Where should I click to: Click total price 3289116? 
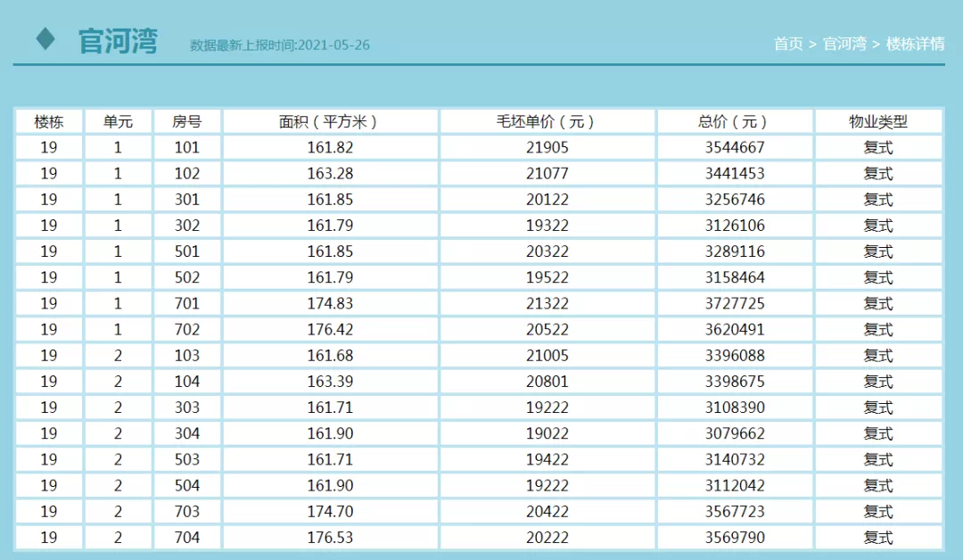(x=735, y=251)
